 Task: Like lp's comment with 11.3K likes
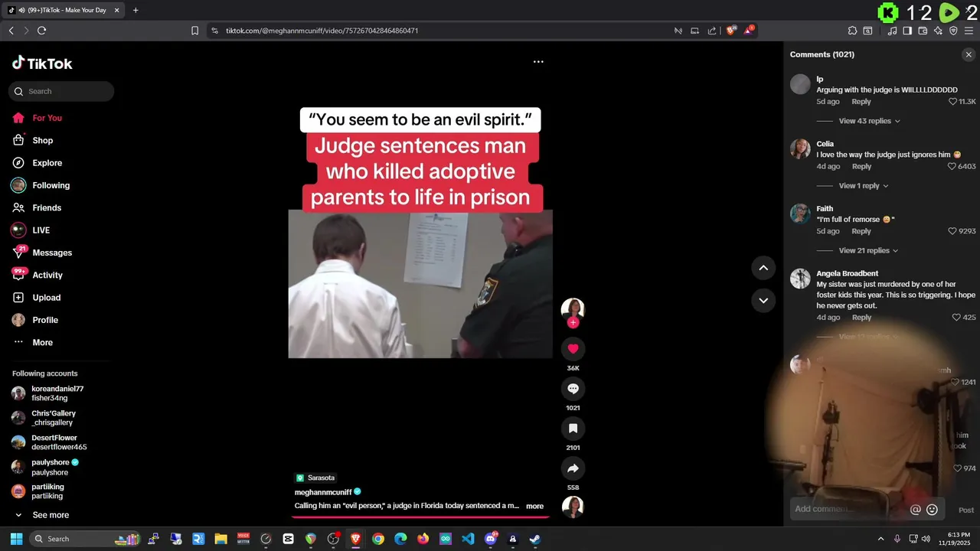coord(953,101)
